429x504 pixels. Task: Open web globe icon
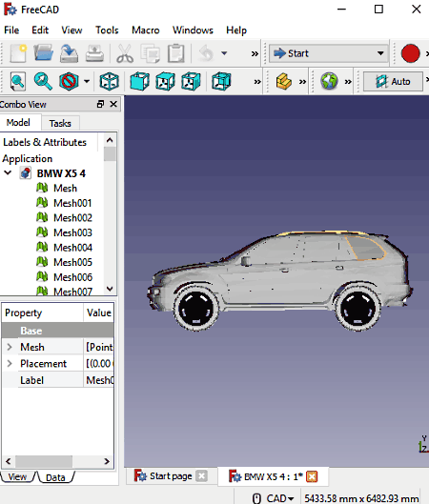(x=329, y=81)
